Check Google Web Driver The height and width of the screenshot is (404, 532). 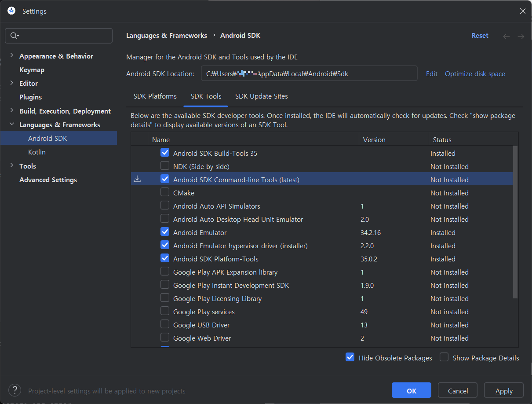[165, 338]
